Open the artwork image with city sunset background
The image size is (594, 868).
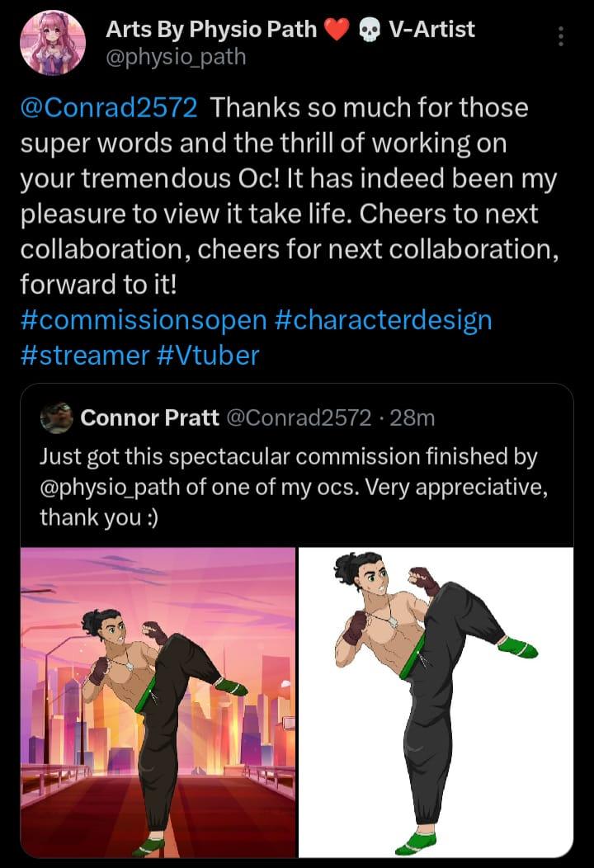[158, 701]
